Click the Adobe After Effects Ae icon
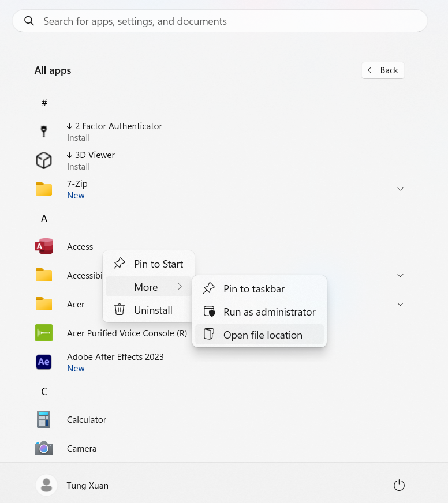 pyautogui.click(x=44, y=362)
